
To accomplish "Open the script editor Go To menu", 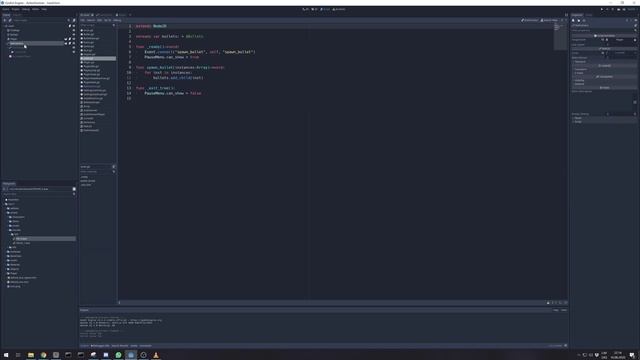I will coord(107,20).
